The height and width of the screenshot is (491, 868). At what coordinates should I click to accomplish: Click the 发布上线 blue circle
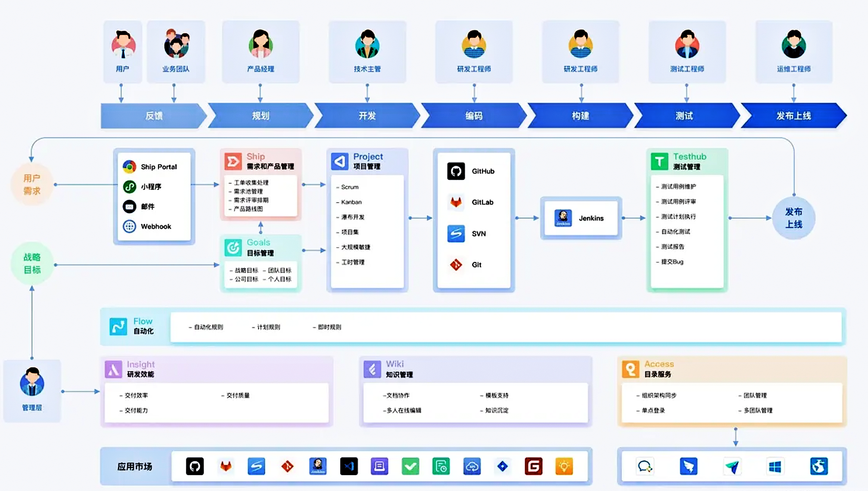pos(793,218)
